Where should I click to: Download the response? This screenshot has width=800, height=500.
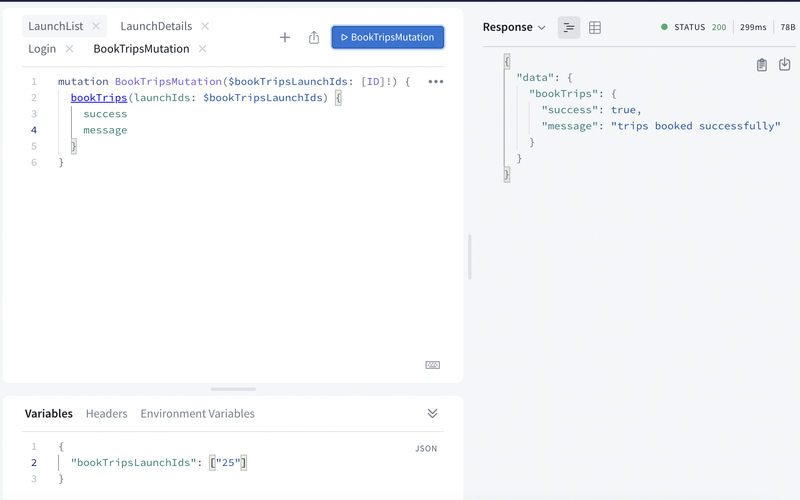[x=785, y=64]
